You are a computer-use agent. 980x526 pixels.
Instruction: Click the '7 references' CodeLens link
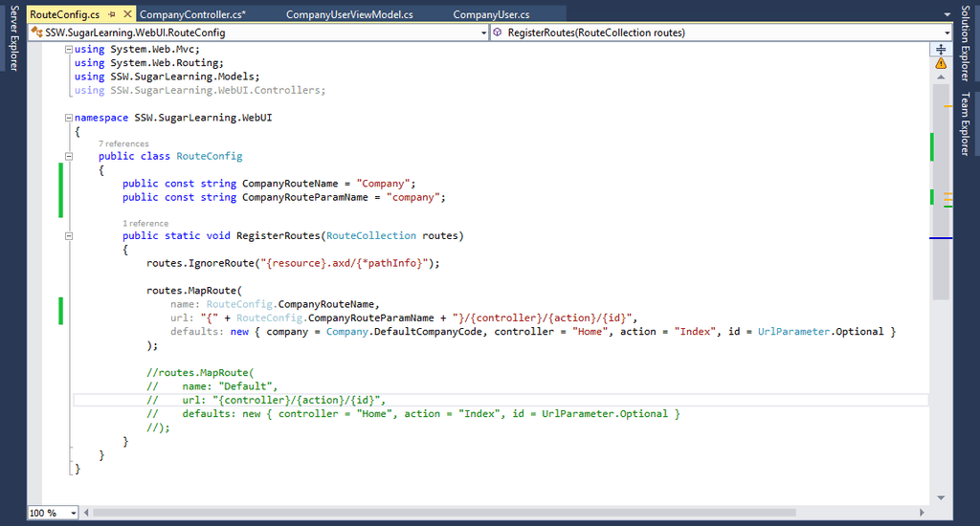point(123,143)
